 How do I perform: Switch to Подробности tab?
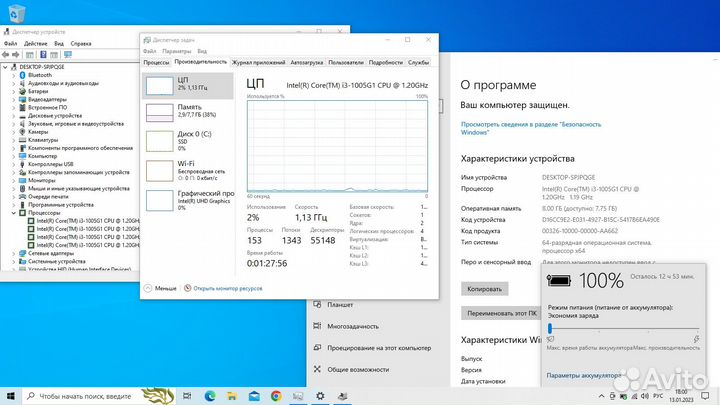point(386,62)
